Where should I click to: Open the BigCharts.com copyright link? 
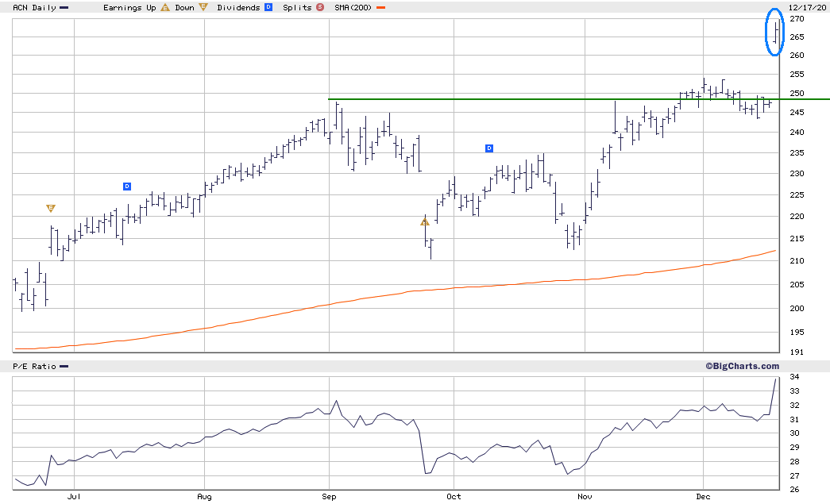[742, 366]
